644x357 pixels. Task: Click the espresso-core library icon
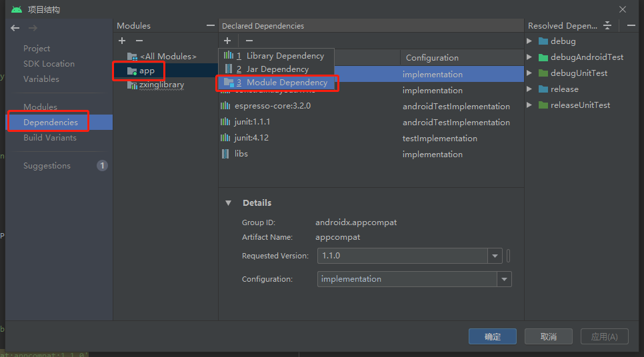tap(225, 105)
